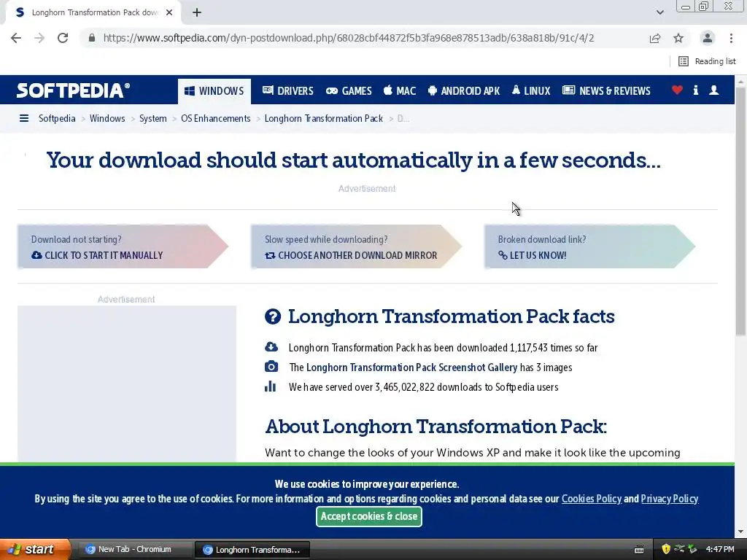Image resolution: width=747 pixels, height=560 pixels.
Task: Open Longhorn Transformation Pack Screenshot Gallery link
Action: (x=411, y=367)
